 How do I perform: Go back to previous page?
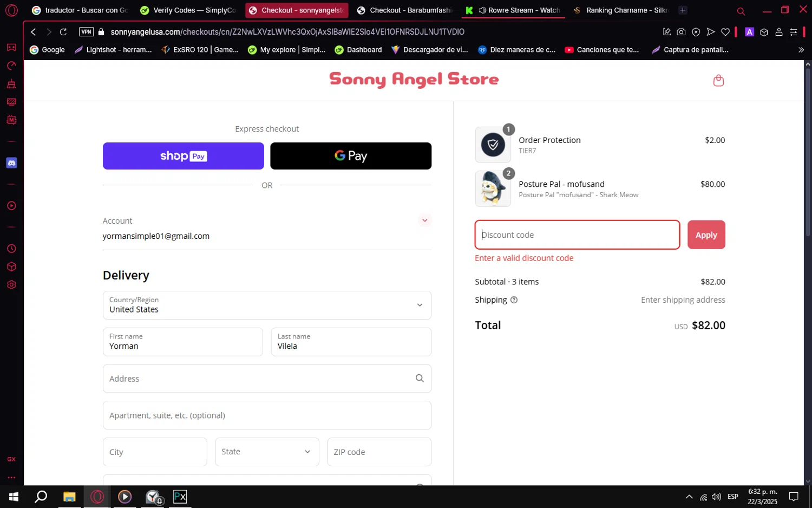[x=34, y=32]
